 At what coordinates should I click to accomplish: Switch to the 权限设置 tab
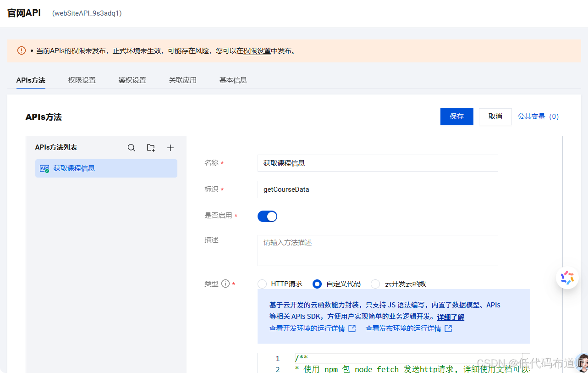pos(82,80)
